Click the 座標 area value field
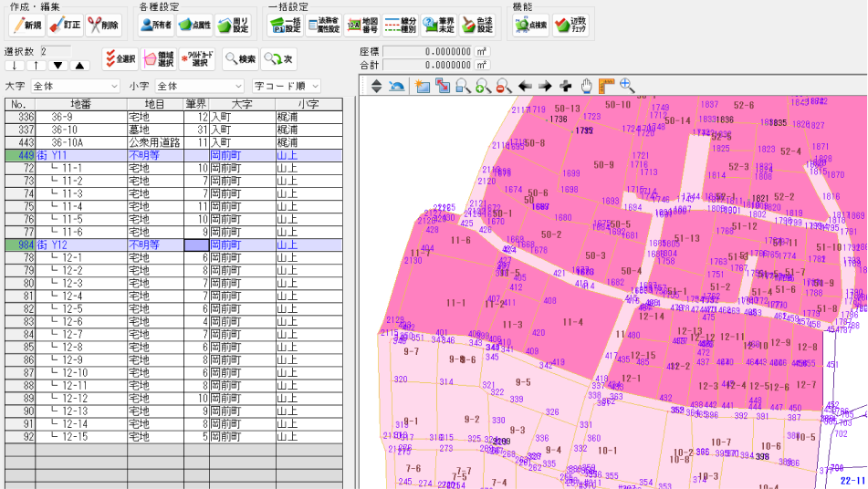 428,52
